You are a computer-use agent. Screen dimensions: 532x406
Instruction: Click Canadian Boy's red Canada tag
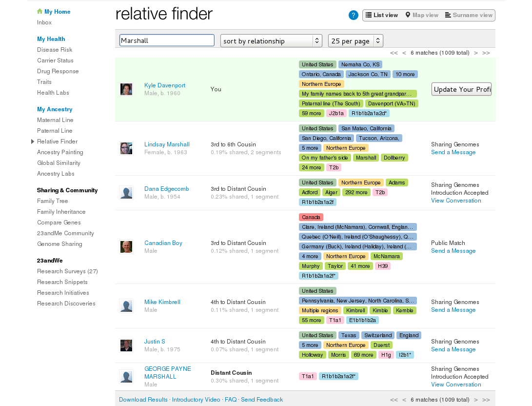311,217
